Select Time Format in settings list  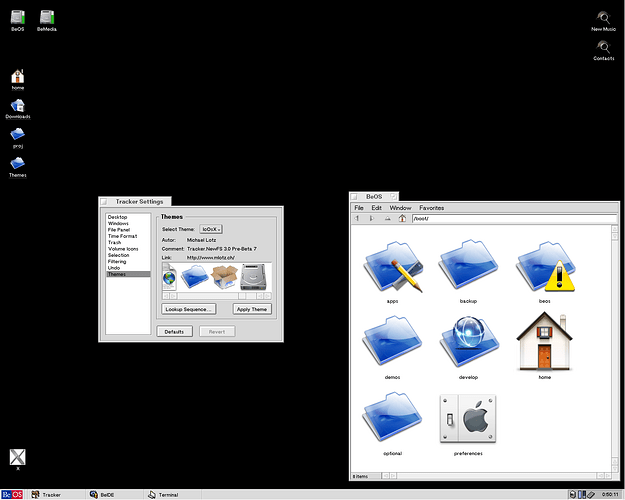pyautogui.click(x=128, y=236)
